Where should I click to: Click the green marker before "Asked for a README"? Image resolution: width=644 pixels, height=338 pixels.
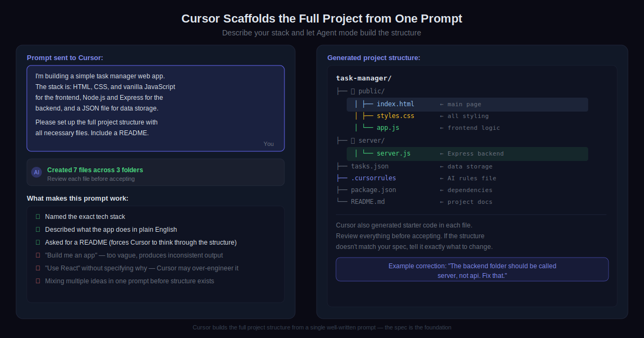click(38, 243)
